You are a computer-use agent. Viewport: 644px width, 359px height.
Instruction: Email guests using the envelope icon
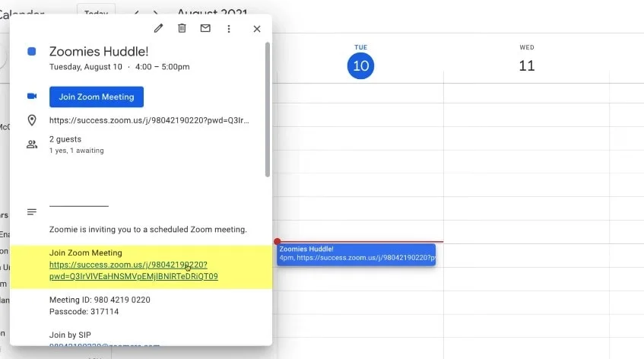point(205,28)
